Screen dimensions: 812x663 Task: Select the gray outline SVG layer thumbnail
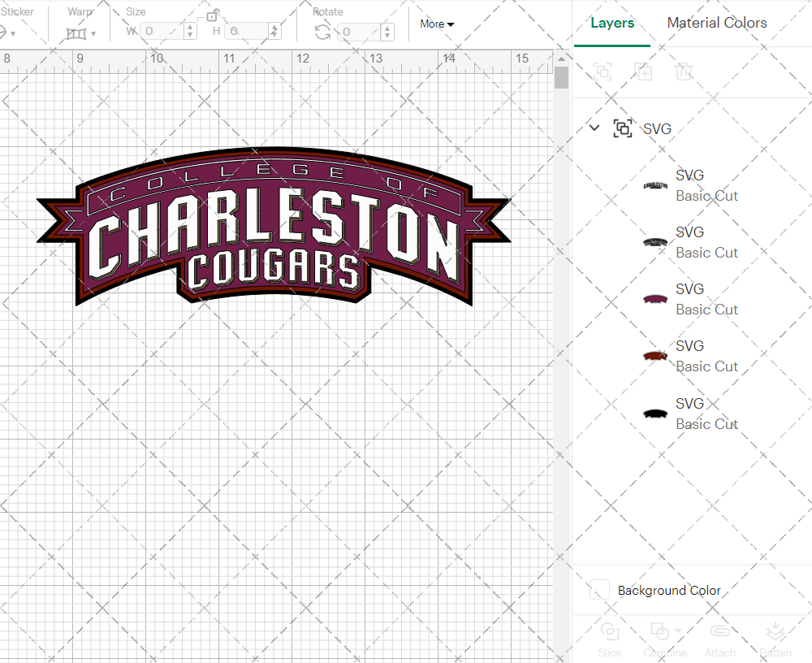point(655,242)
